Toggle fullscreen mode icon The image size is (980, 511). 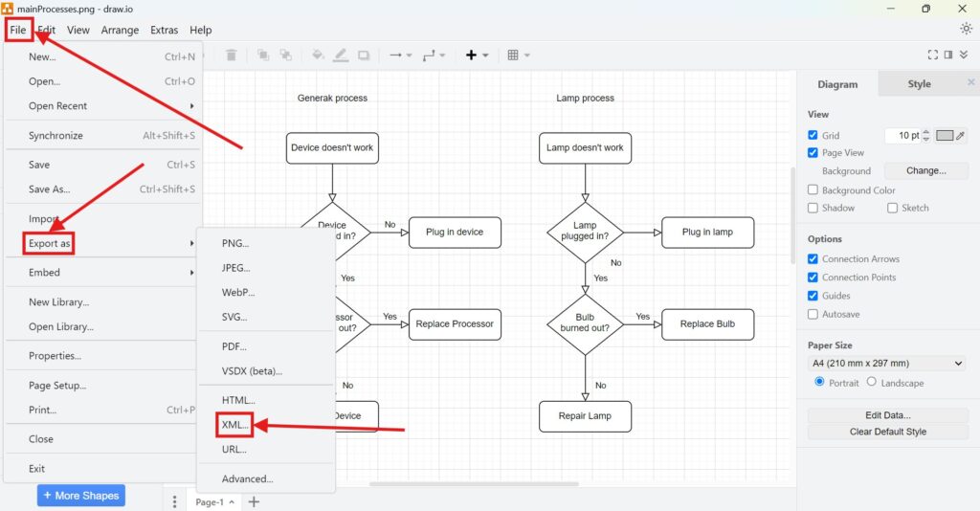(933, 56)
